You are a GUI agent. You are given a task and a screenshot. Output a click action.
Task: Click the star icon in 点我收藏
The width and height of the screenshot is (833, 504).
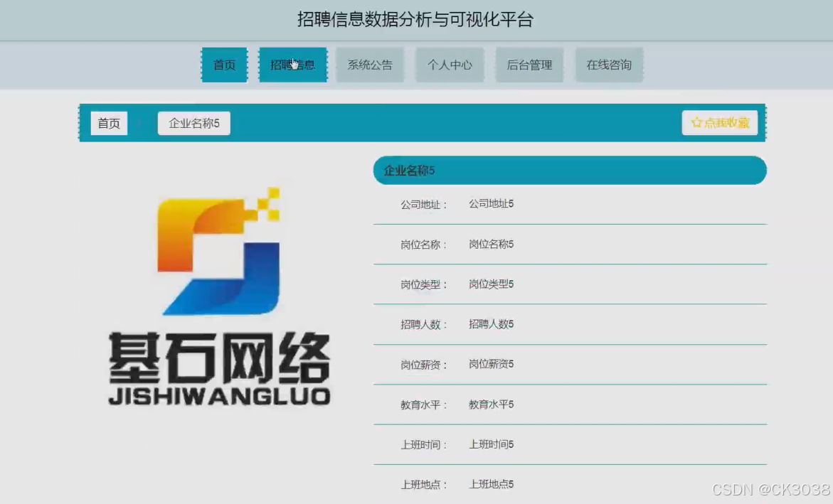coord(696,123)
